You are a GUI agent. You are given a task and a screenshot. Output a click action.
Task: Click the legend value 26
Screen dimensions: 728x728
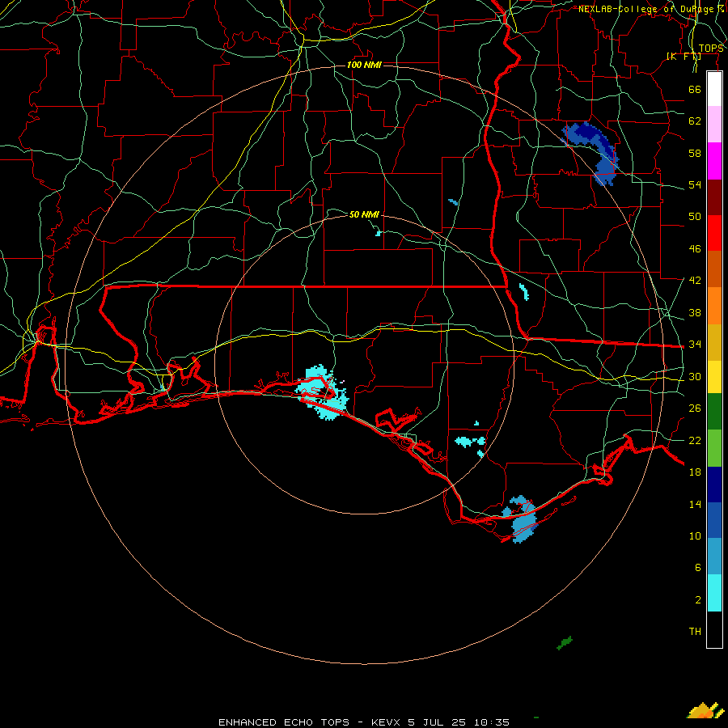pos(695,408)
